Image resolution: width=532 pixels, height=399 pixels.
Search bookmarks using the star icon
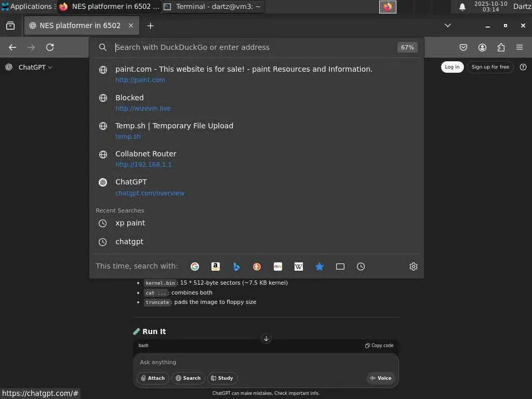(x=320, y=267)
